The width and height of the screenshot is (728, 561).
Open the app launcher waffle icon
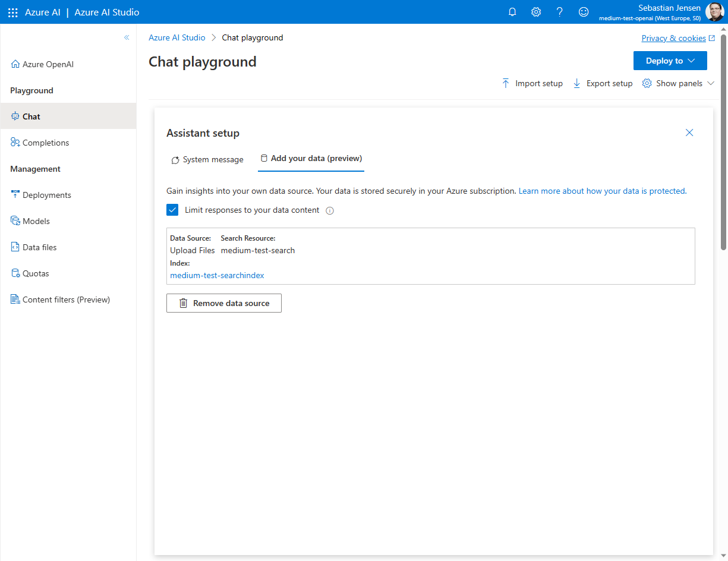click(12, 12)
